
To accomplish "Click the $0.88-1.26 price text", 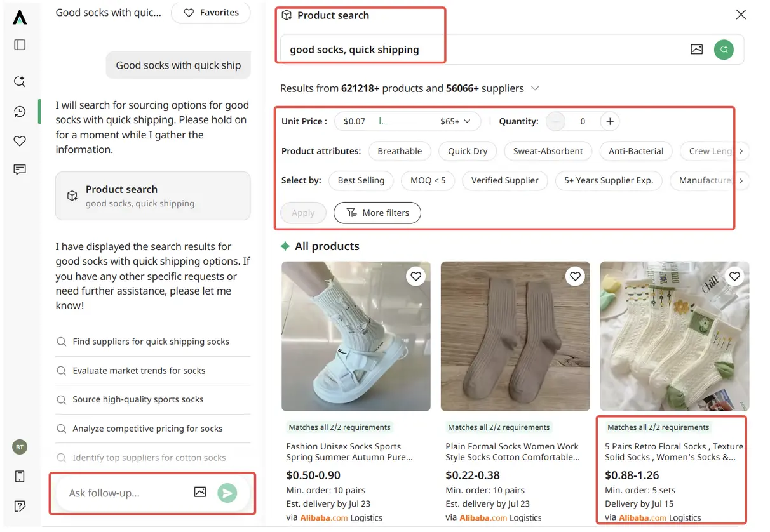I will (632, 475).
